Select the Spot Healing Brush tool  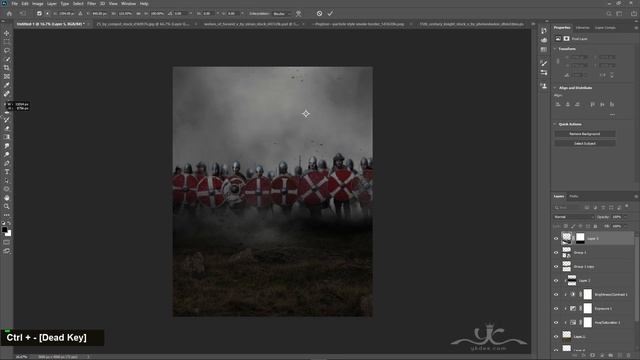click(7, 93)
